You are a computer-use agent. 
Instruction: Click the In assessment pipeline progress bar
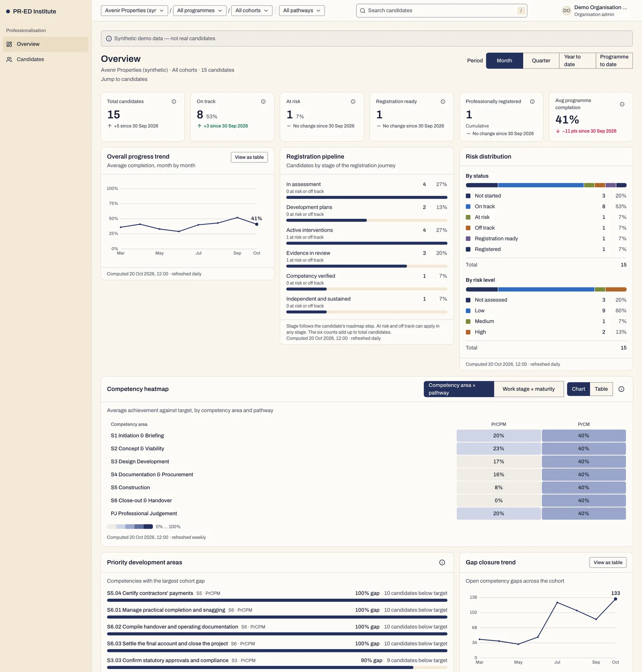(x=367, y=198)
